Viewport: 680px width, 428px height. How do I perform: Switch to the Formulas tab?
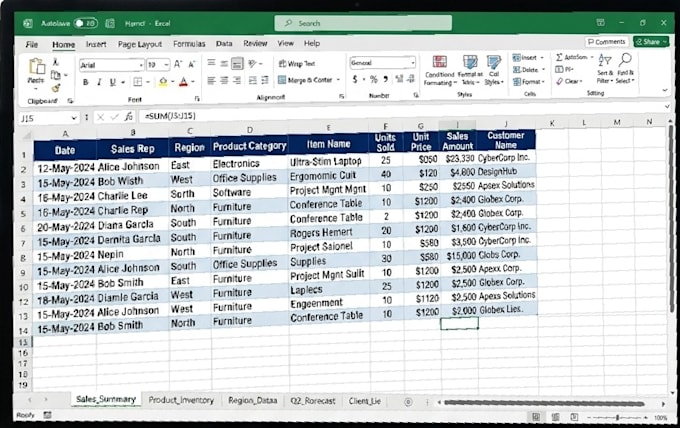pos(189,44)
